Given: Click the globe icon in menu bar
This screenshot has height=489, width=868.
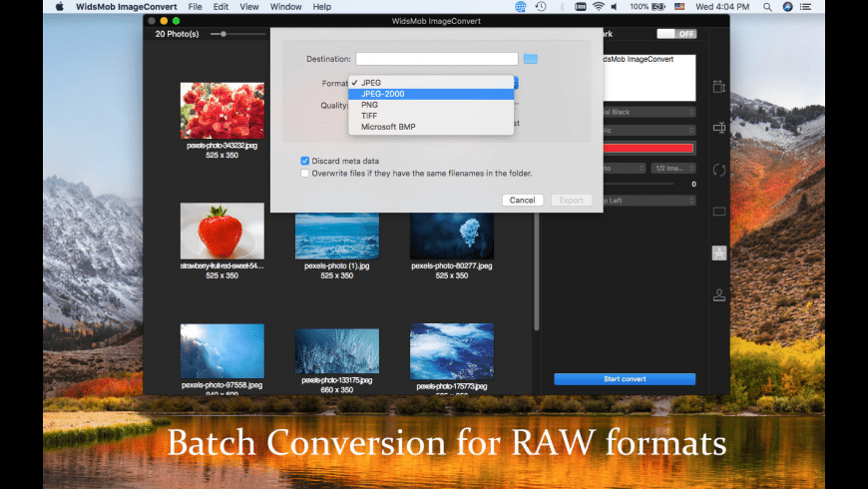Looking at the screenshot, I should (521, 7).
